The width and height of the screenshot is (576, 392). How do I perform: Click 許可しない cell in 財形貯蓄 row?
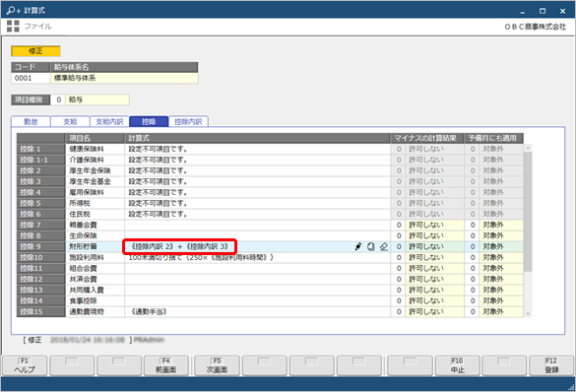click(434, 246)
